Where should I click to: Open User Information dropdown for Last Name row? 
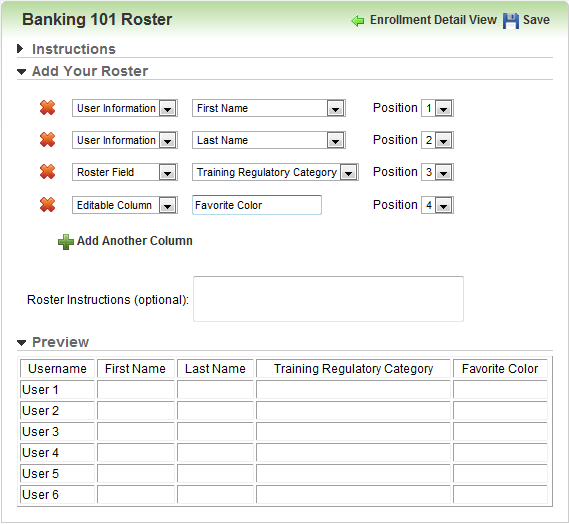(x=125, y=140)
